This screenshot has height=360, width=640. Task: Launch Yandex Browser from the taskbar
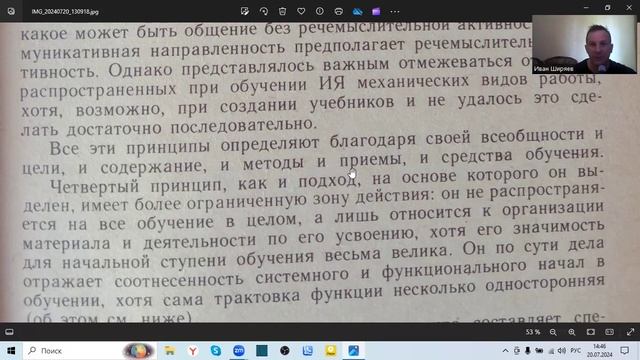pyautogui.click(x=193, y=351)
